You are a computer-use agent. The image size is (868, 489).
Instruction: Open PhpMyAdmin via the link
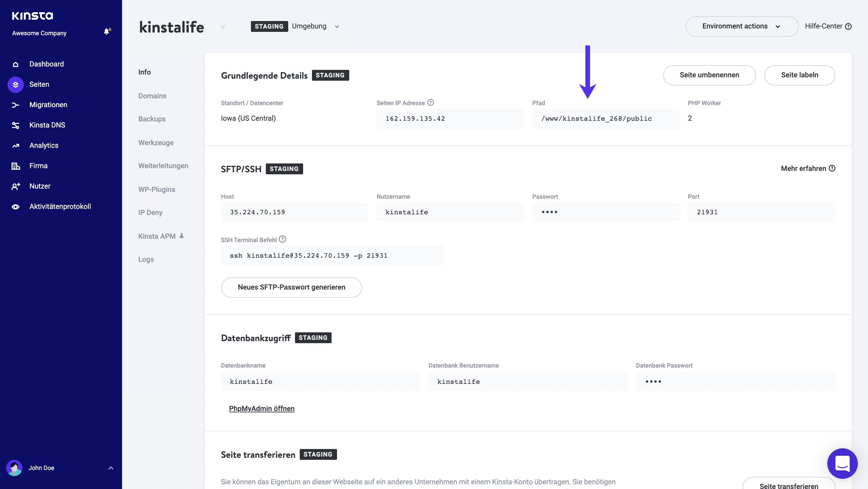pos(261,408)
